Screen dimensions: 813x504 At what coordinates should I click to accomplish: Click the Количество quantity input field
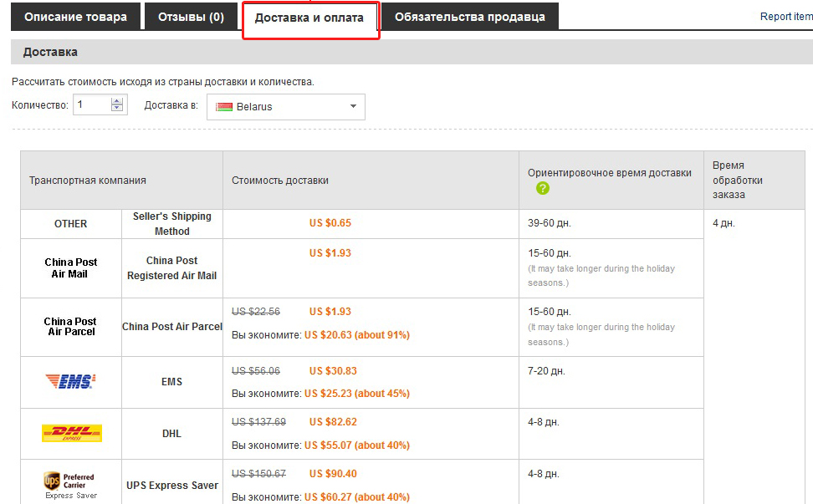point(92,105)
